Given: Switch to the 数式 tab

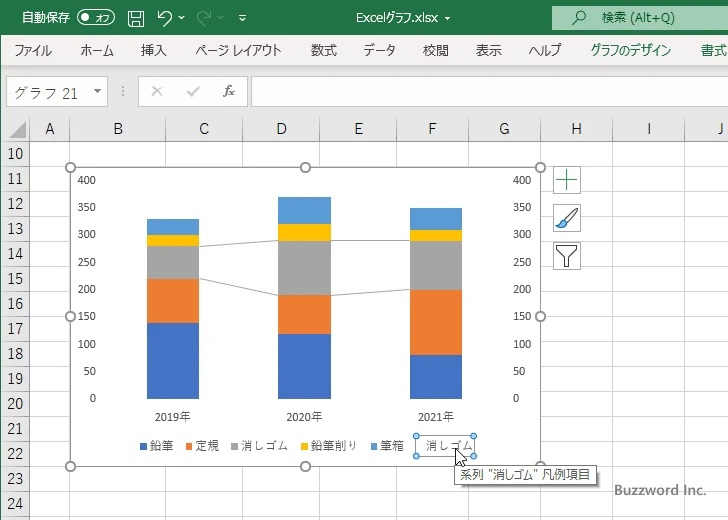Looking at the screenshot, I should [324, 50].
